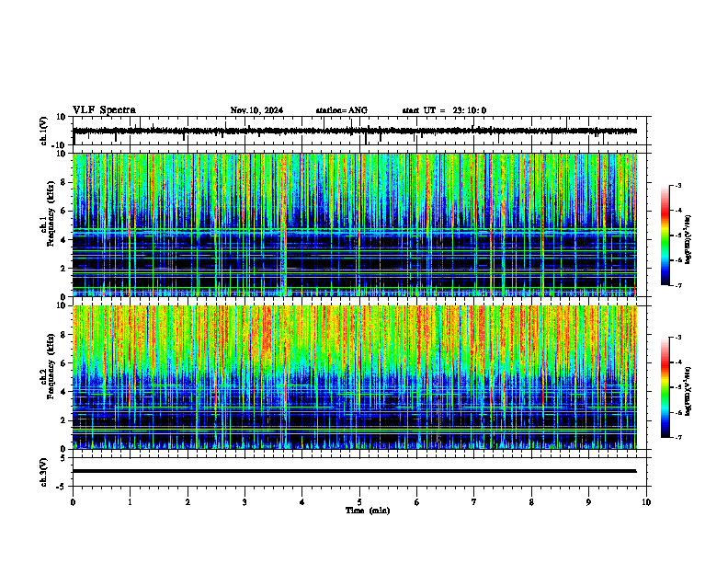Click the ch.2 color bar log(PSD) unit label
The width and height of the screenshot is (728, 563).
[x=688, y=391]
